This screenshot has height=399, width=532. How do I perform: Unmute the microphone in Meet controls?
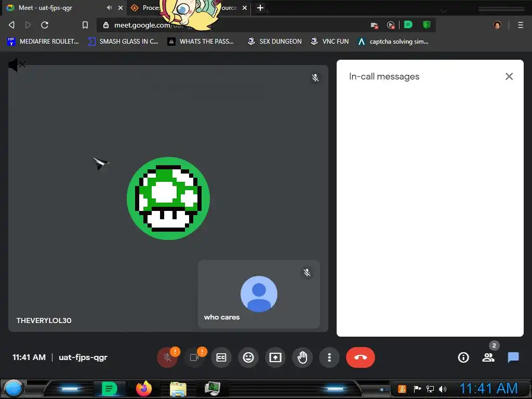(x=167, y=357)
